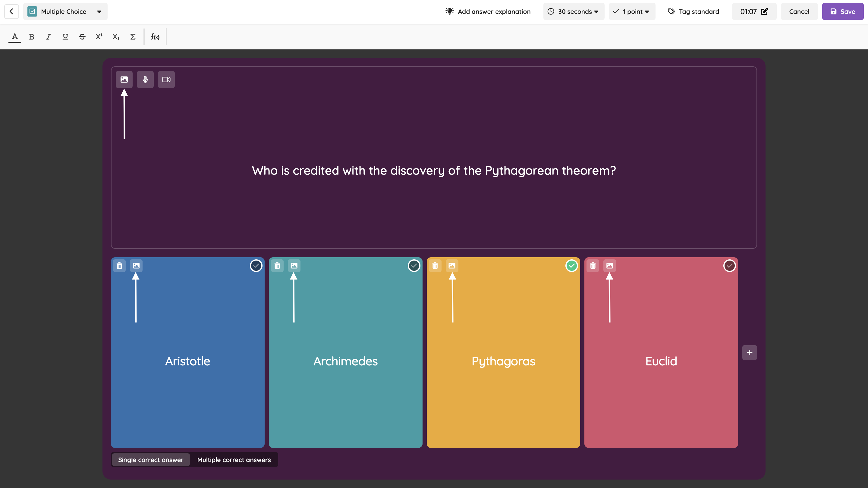Viewport: 868px width, 488px height.
Task: Click Add answer explanation
Action: (x=488, y=11)
